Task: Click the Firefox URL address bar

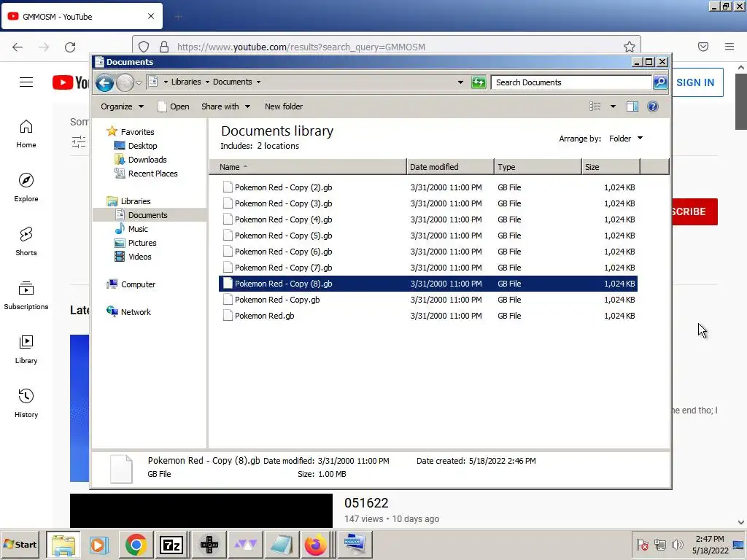Action: click(x=387, y=47)
